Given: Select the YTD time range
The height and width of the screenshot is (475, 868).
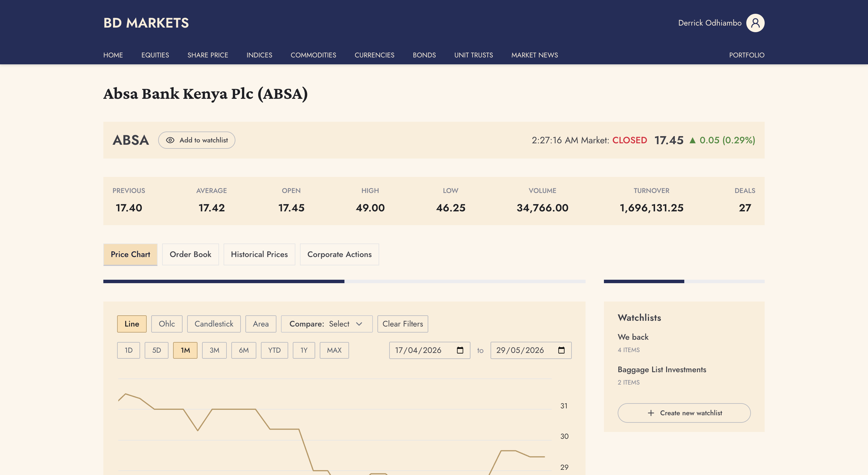Looking at the screenshot, I should (274, 350).
